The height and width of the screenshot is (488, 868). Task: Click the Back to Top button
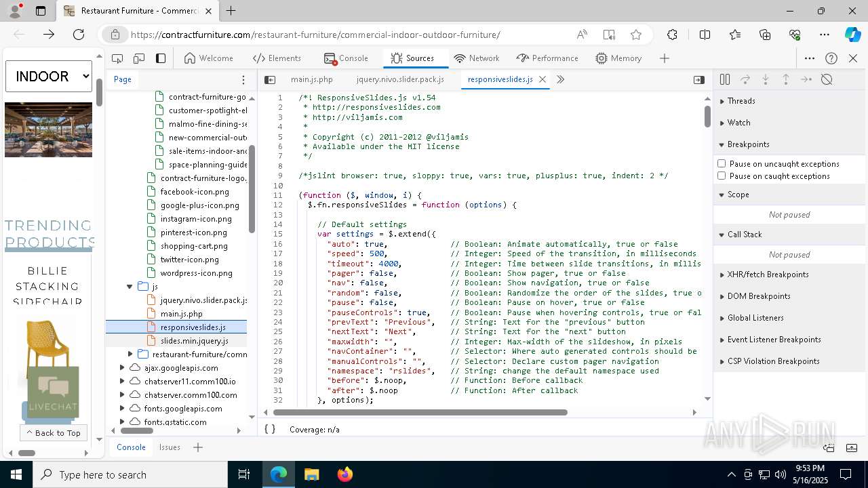[54, 433]
